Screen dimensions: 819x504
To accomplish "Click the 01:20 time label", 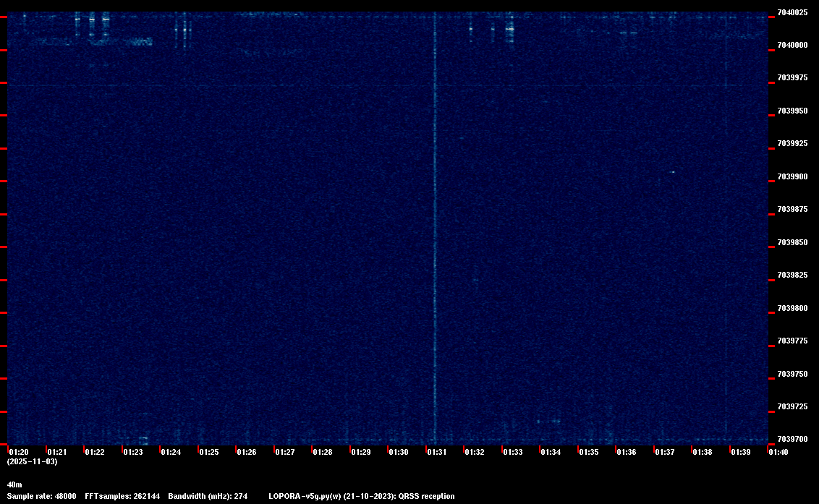I will (19, 452).
